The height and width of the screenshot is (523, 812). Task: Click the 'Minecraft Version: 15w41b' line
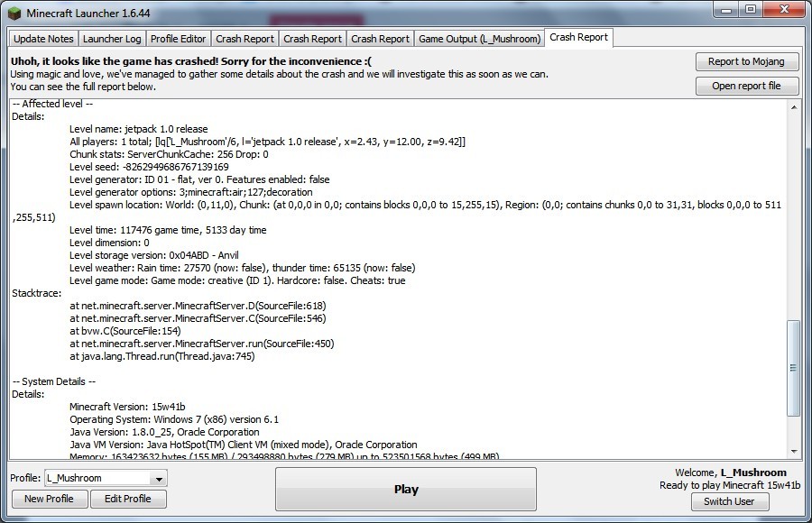coord(127,407)
